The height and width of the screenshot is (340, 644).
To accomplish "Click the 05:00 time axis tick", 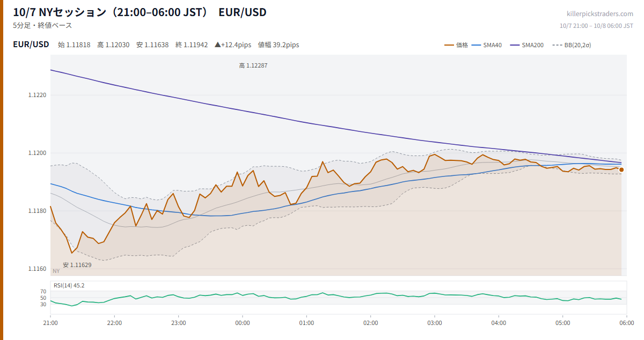I will coord(563,323).
